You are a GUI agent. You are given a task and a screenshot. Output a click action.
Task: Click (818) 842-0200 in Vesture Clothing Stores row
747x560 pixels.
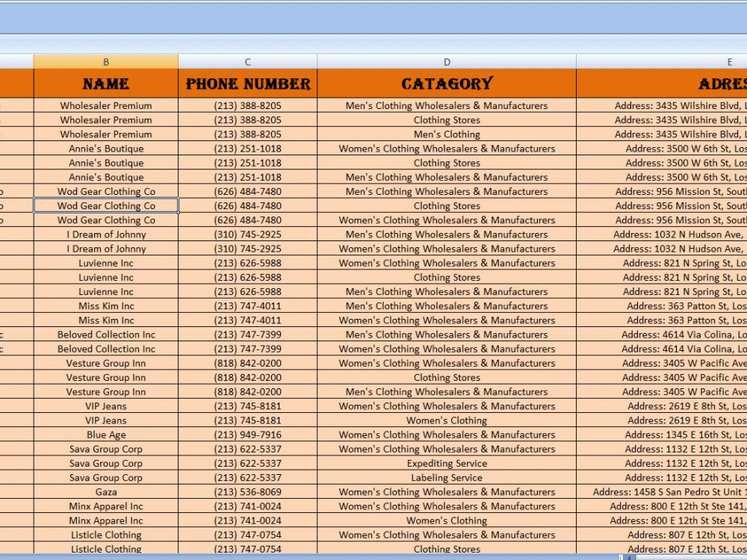click(x=248, y=378)
